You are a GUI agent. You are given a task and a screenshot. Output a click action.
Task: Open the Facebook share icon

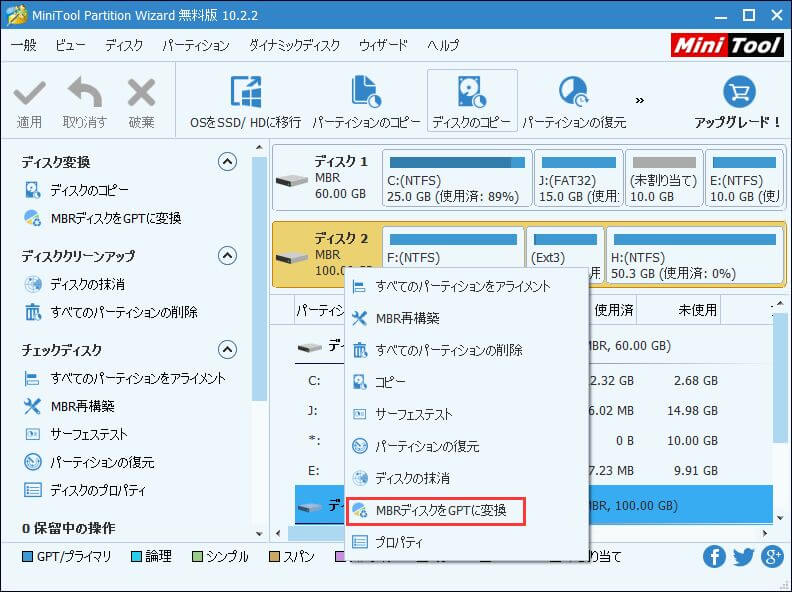(714, 557)
